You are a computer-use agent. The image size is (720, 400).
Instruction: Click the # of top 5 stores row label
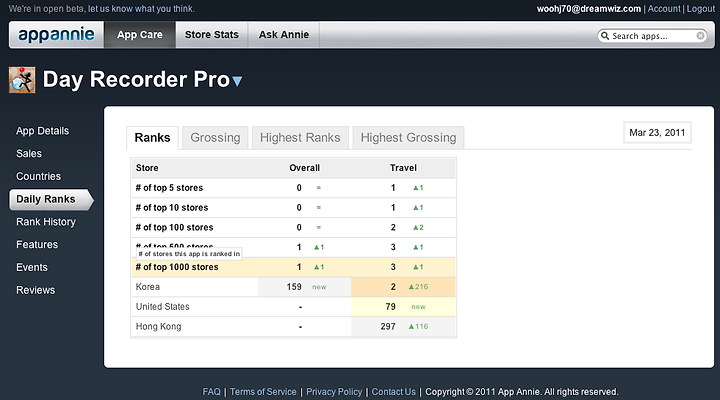[169, 188]
